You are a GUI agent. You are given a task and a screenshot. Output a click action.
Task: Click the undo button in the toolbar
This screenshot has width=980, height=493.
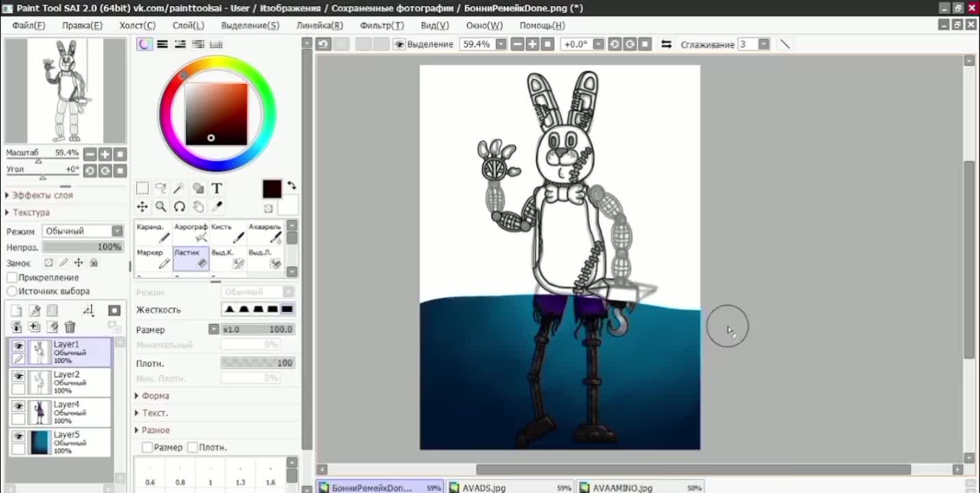324,44
